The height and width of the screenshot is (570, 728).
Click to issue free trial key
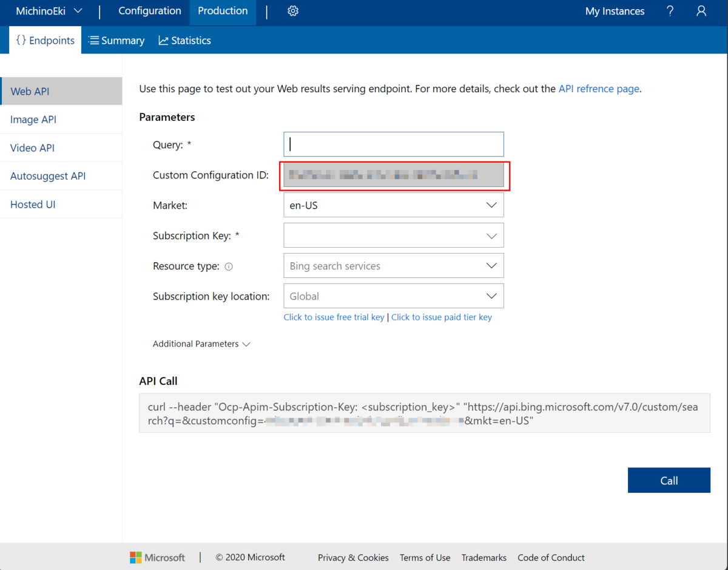tap(334, 317)
